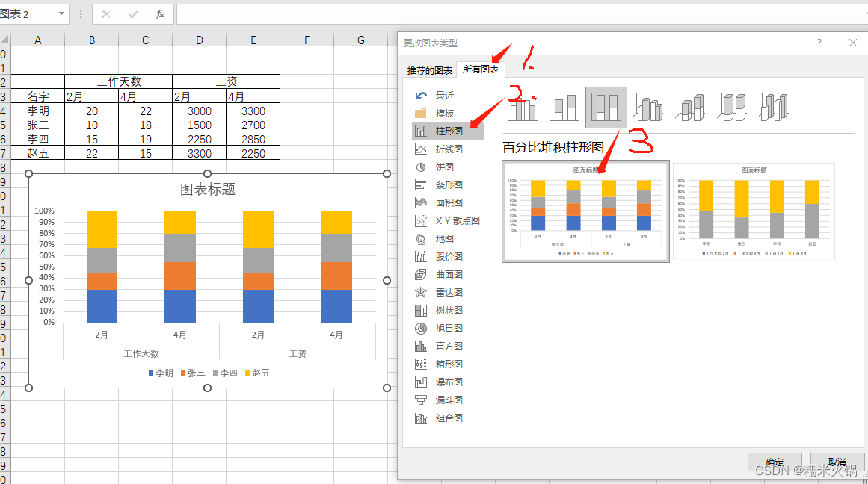The image size is (868, 484).
Task: Pick the first chart preview grouped by month
Action: pyautogui.click(x=585, y=211)
